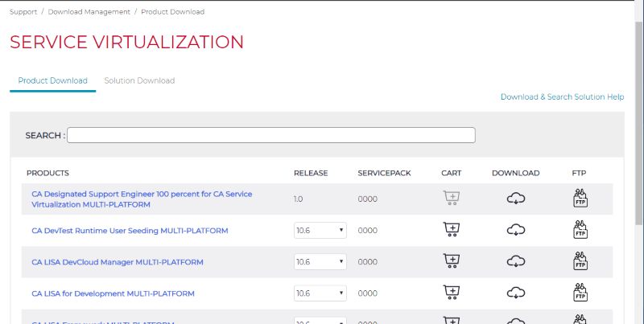Image resolution: width=644 pixels, height=324 pixels.
Task: Select the Product Download tab
Action: tap(53, 81)
